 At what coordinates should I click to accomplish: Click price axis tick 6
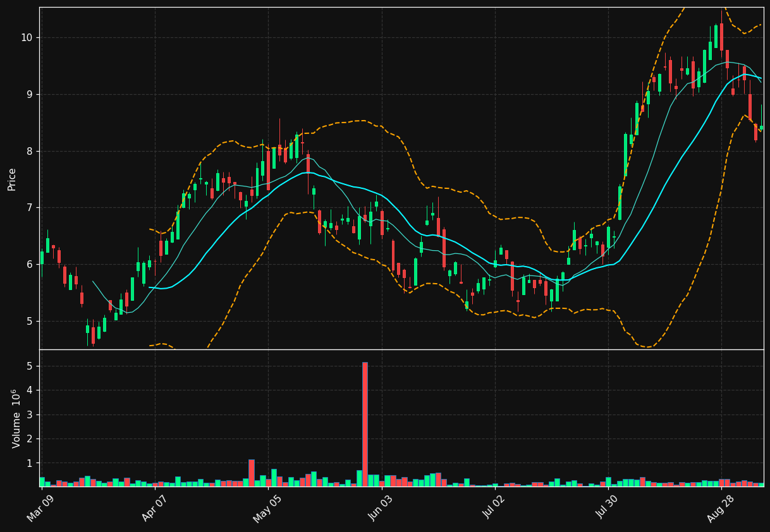tap(29, 265)
